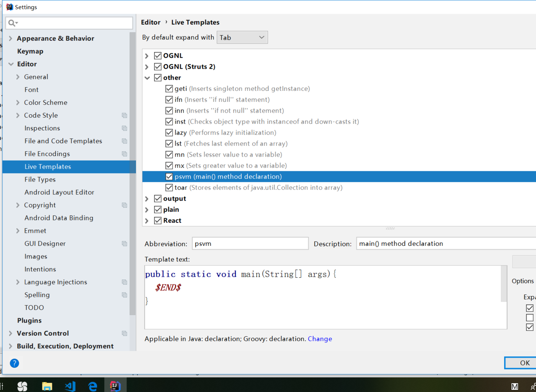
Task: Switch to IntelliJ IDEA in the taskbar
Action: click(x=115, y=386)
